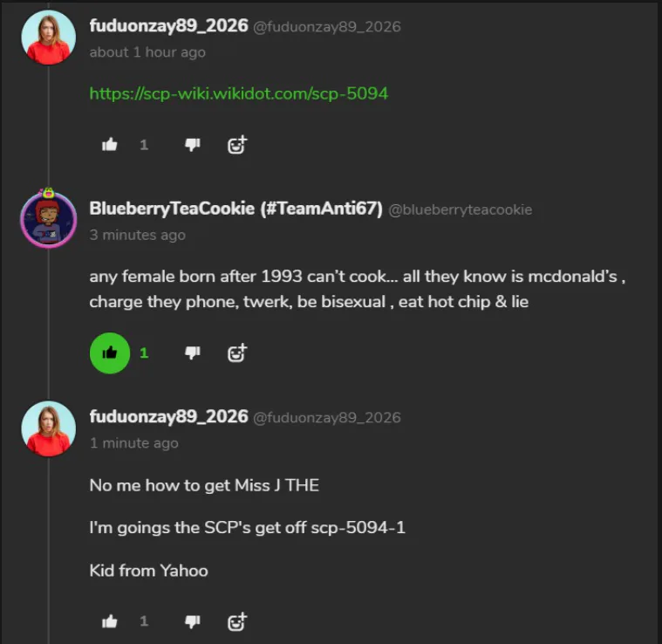
Task: Open fuduonzay89_2026 username on the first comment
Action: pos(168,26)
